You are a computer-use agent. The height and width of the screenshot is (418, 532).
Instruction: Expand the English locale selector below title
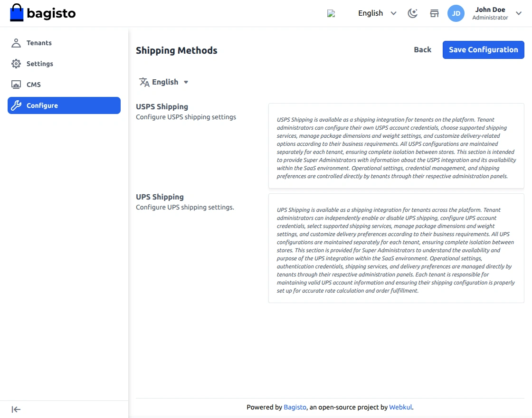point(163,82)
